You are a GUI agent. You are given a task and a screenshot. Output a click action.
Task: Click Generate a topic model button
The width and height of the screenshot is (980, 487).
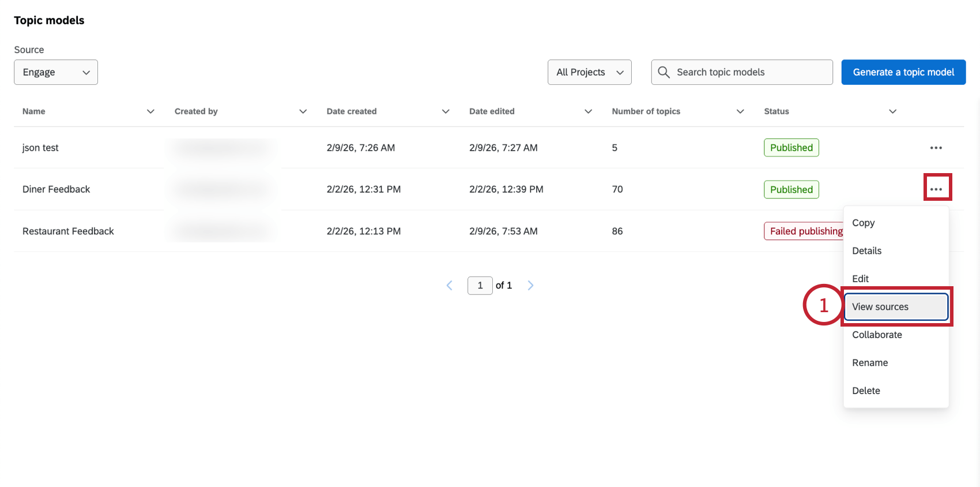(x=903, y=72)
